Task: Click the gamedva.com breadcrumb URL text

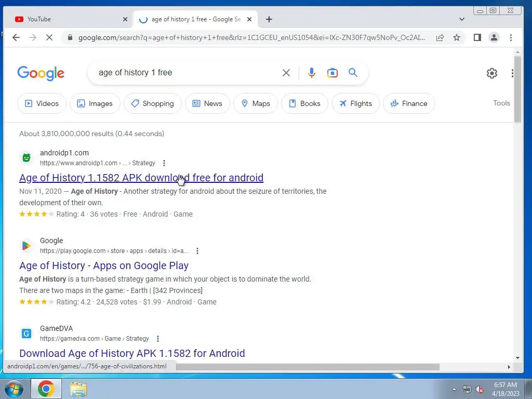Action: point(95,339)
